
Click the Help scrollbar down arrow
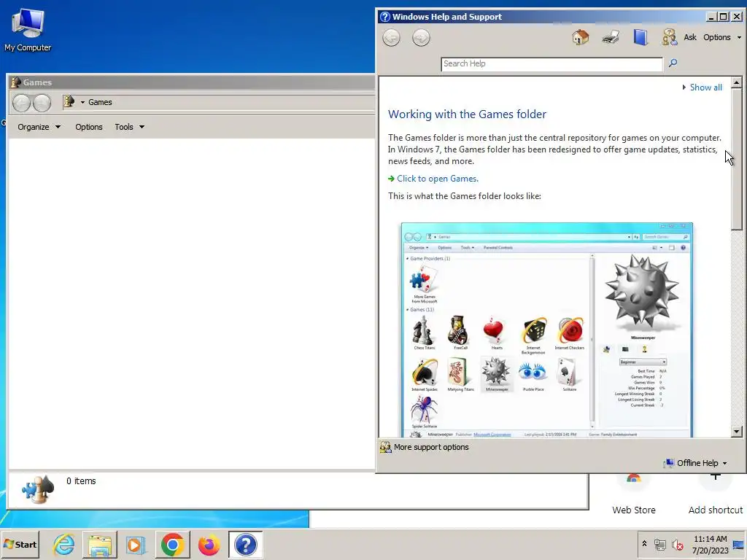pyautogui.click(x=737, y=432)
